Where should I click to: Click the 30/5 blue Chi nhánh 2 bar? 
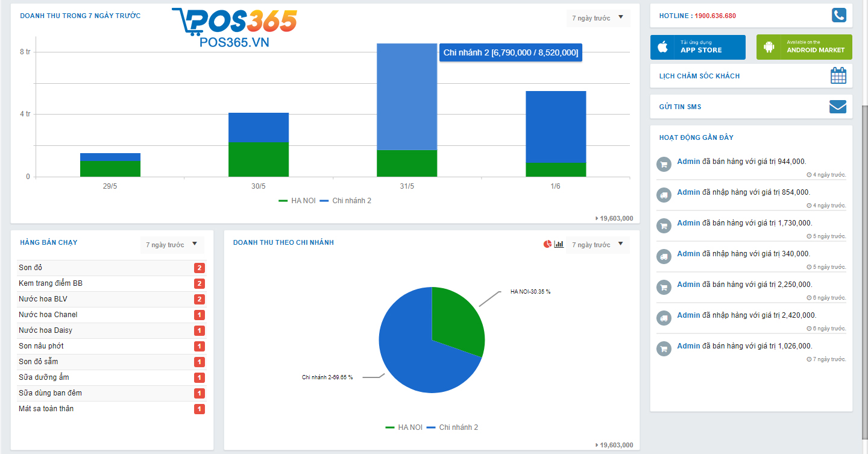coord(259,127)
